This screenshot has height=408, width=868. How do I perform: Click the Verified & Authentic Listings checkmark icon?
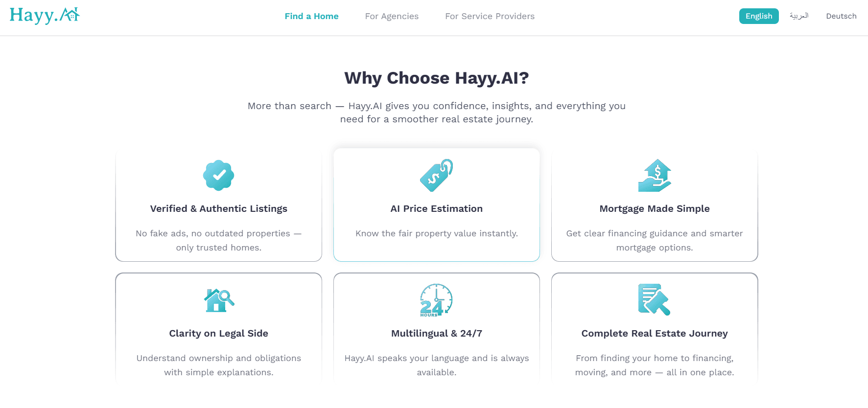click(218, 175)
